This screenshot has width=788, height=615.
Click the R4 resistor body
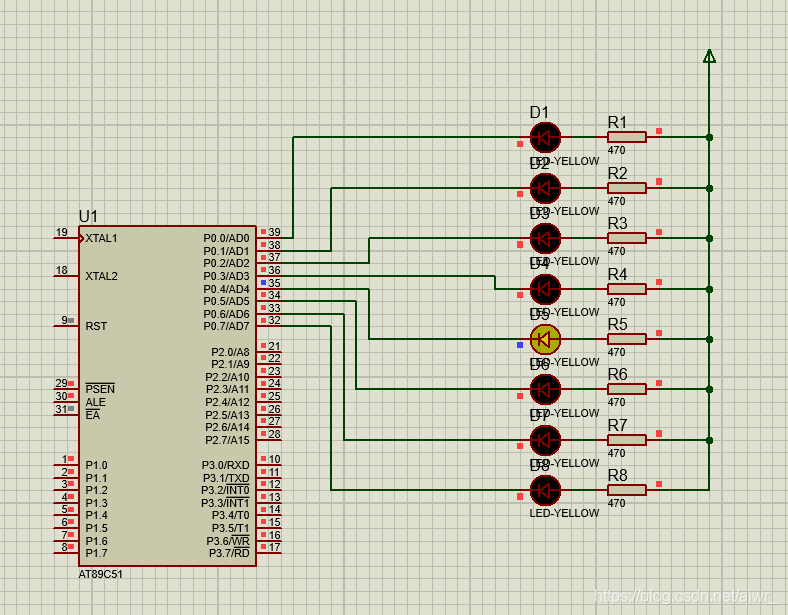point(627,289)
